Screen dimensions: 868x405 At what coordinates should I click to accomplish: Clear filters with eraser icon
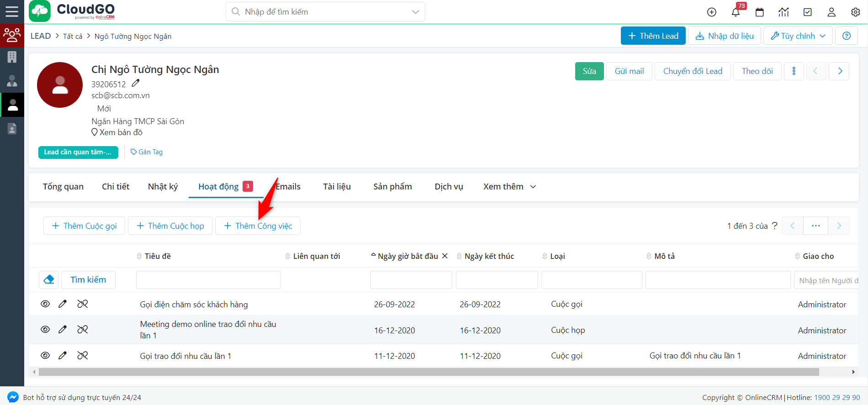pyautogui.click(x=49, y=279)
